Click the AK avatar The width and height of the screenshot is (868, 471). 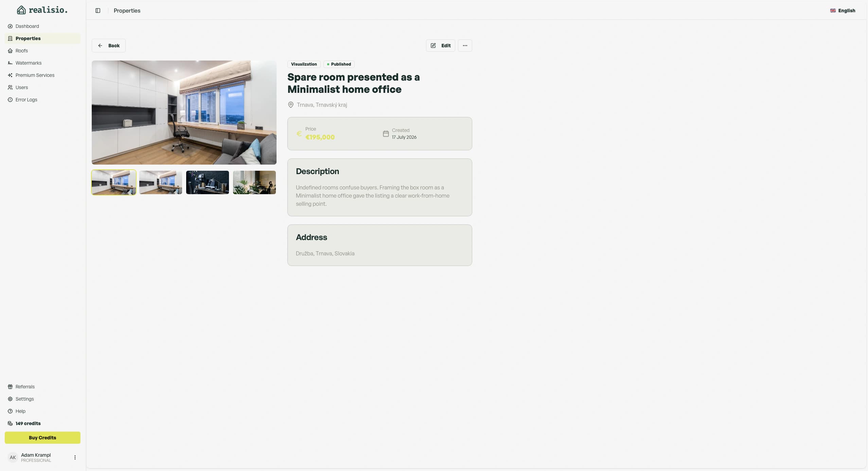pyautogui.click(x=13, y=457)
